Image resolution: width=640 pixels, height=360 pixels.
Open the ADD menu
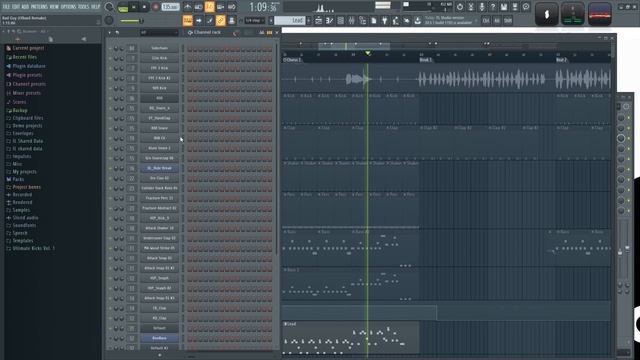coord(25,7)
